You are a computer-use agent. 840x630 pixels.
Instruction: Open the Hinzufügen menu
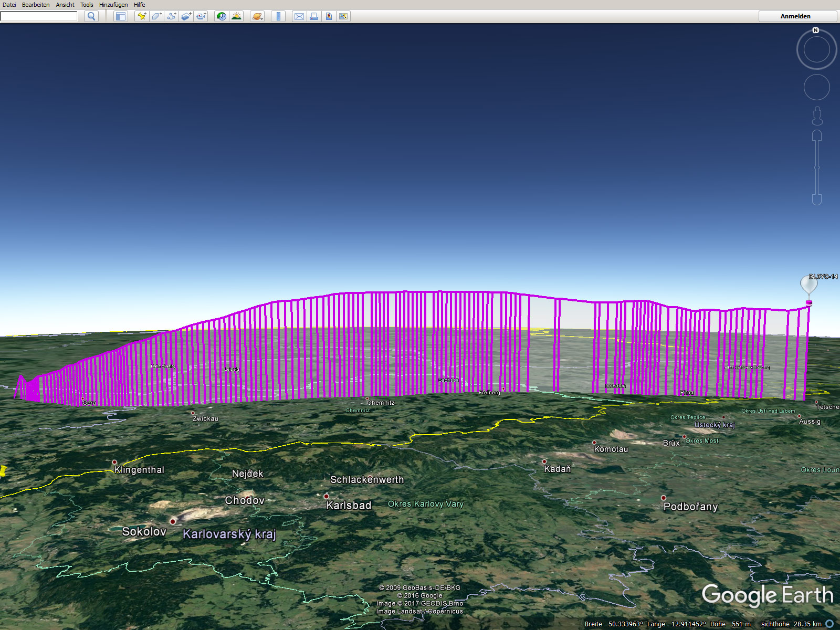point(113,5)
